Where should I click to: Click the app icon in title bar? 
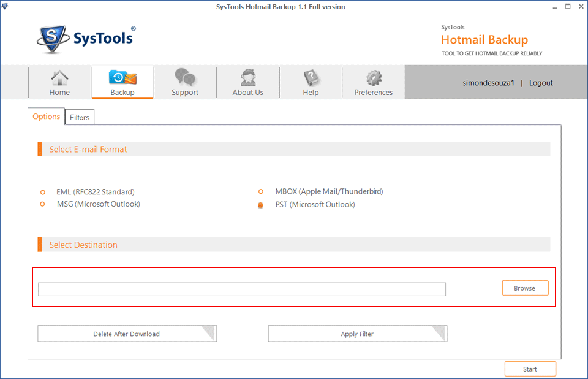tap(5, 6)
